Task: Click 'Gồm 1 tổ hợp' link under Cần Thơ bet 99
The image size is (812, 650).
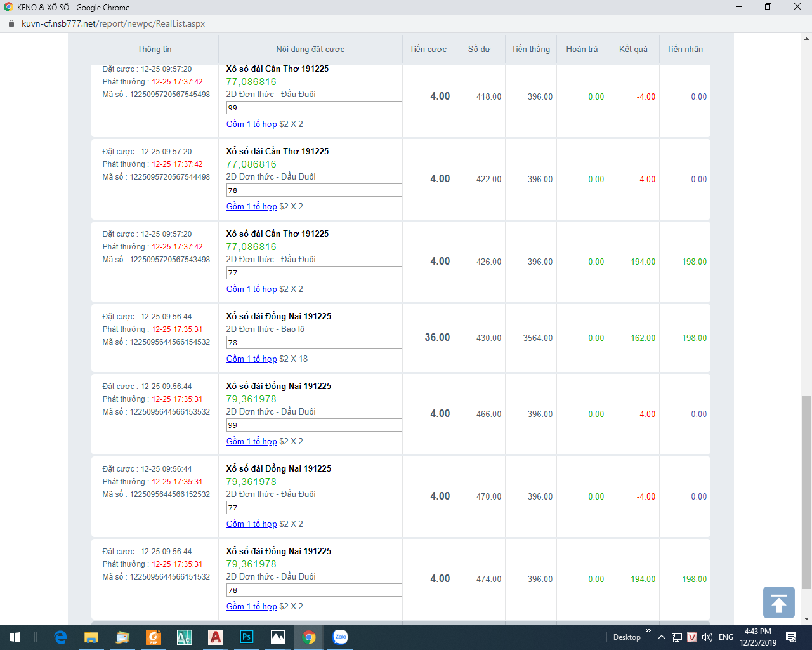Action: point(251,124)
